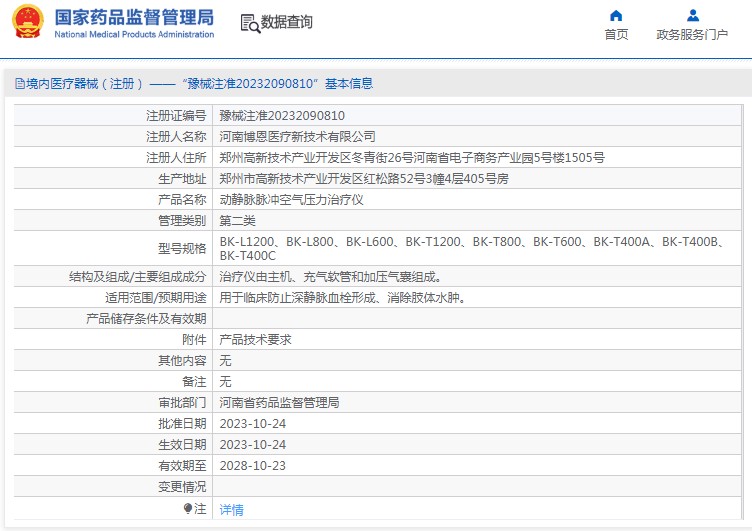
Task: Click the document icon before 境内医疗器械
Action: 20,83
